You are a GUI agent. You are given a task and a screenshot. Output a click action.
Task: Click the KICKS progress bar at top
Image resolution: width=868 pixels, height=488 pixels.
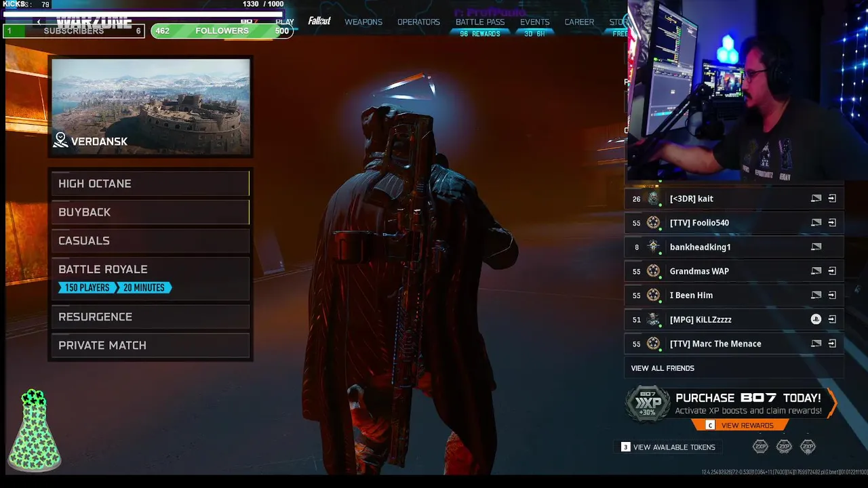142,13
